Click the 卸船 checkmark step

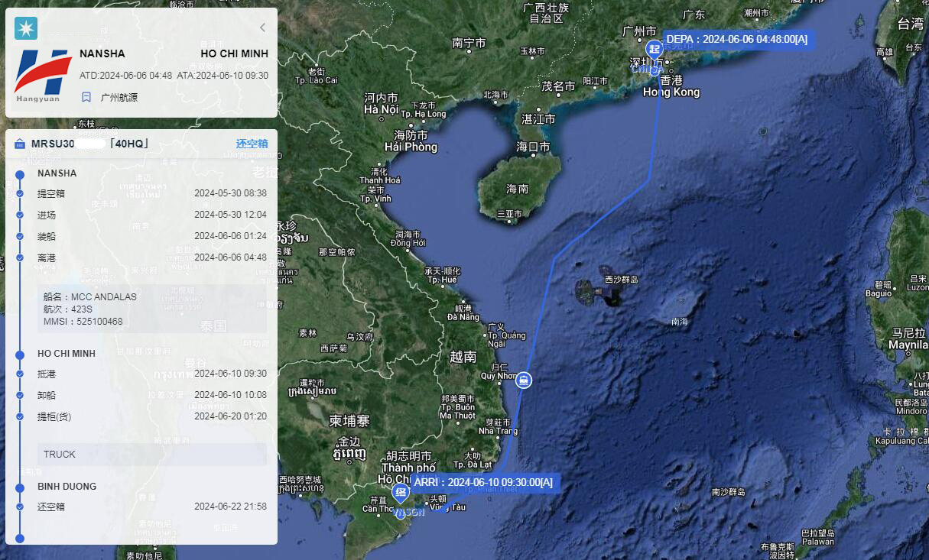[21, 396]
